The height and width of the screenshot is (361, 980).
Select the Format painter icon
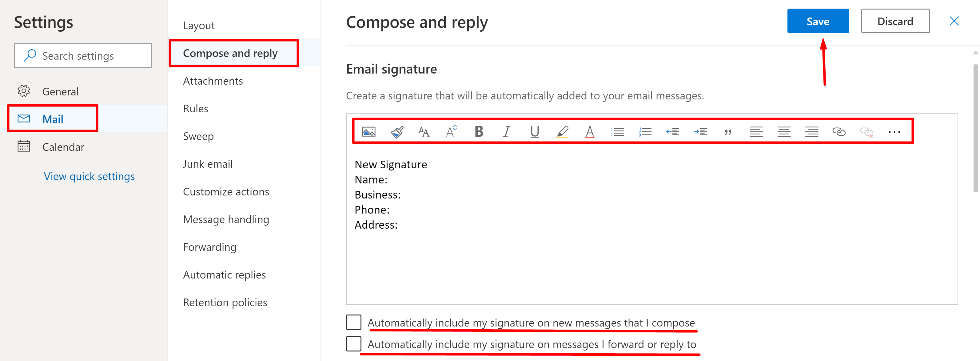pos(396,131)
